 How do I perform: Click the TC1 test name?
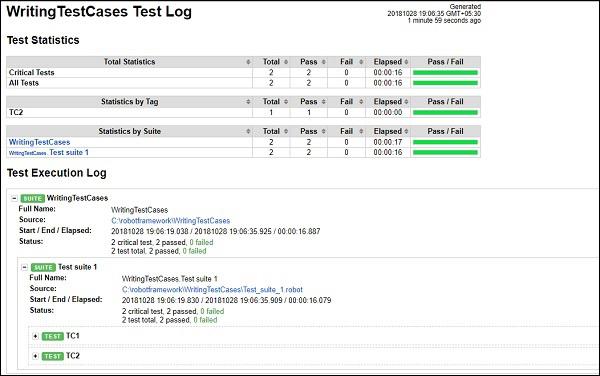(73, 336)
